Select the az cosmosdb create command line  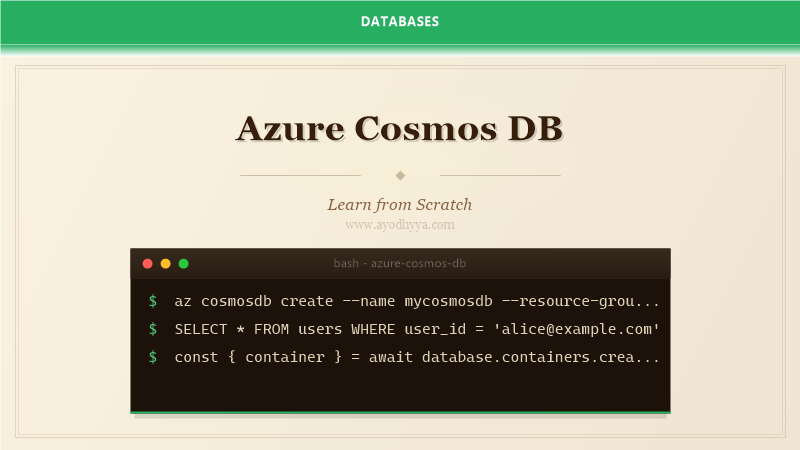(x=417, y=301)
